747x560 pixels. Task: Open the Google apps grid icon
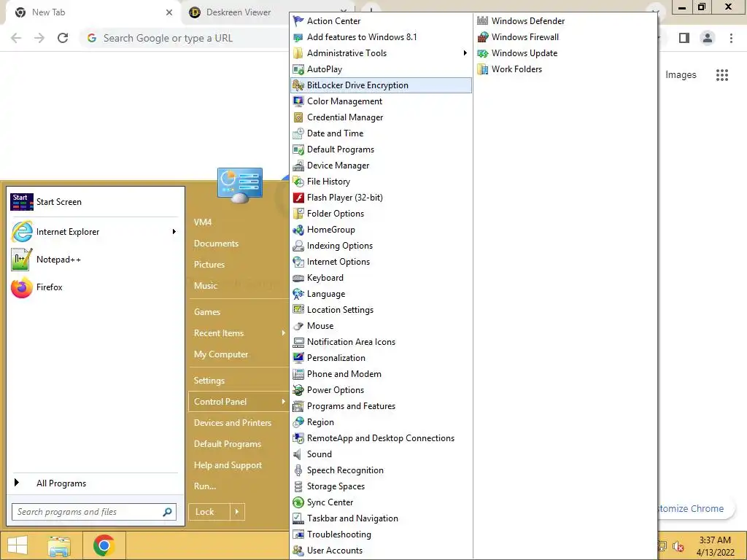tap(722, 75)
